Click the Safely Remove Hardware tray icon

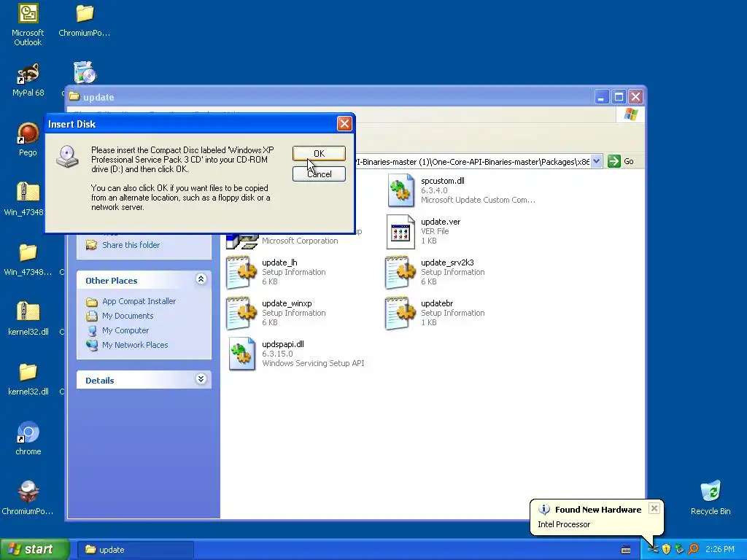pyautogui.click(x=680, y=550)
